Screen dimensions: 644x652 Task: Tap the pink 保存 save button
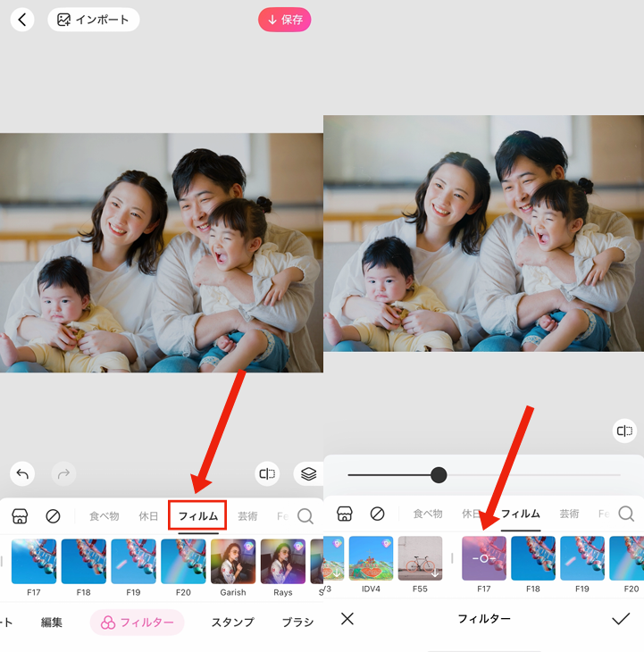tap(285, 20)
